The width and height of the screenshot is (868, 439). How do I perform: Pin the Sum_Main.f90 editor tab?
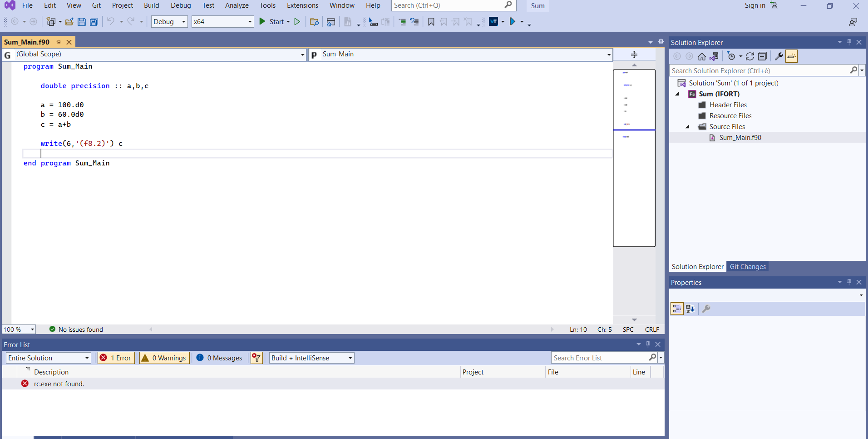coord(59,42)
